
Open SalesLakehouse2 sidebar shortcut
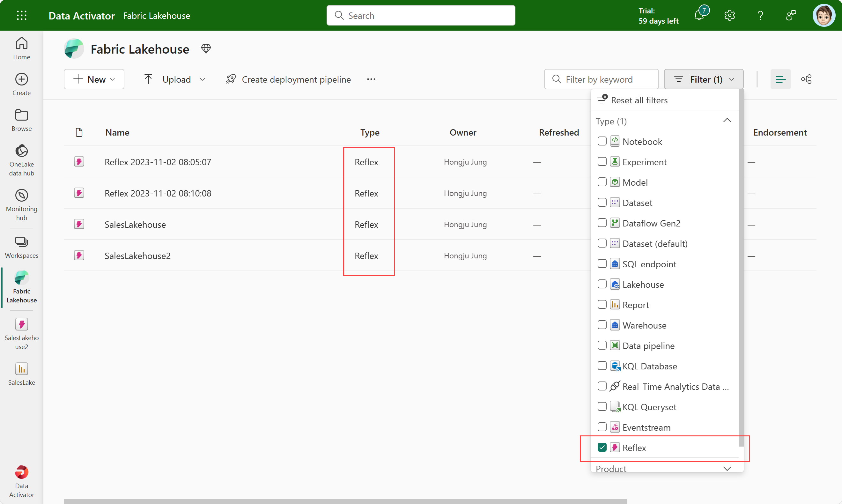(x=21, y=334)
